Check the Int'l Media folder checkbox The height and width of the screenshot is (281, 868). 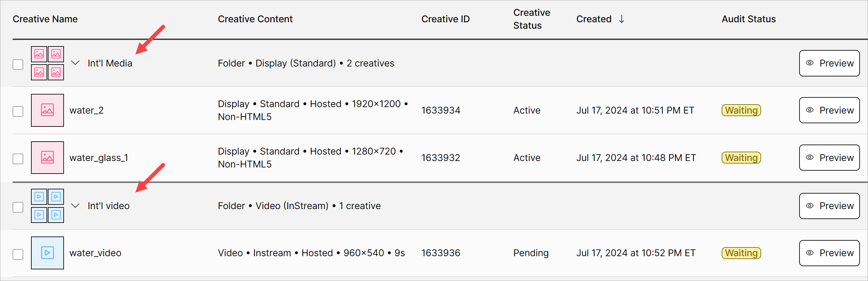point(18,64)
